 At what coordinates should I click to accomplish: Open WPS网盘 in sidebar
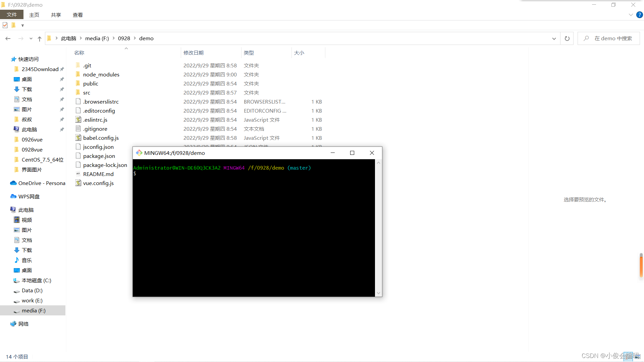click(x=25, y=196)
